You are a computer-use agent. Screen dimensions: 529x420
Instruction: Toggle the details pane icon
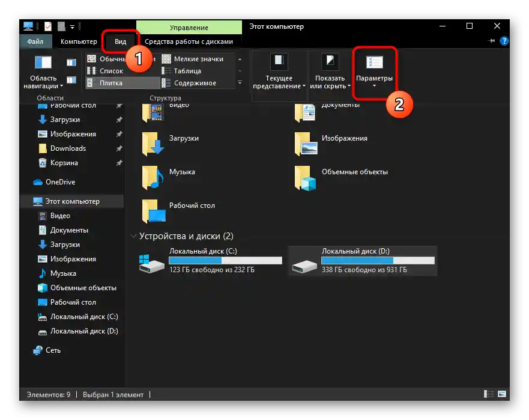(71, 80)
